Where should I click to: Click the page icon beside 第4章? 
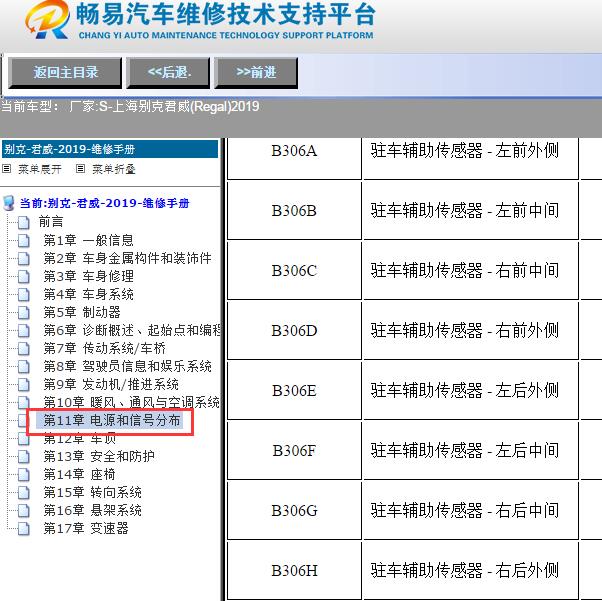coord(24,295)
